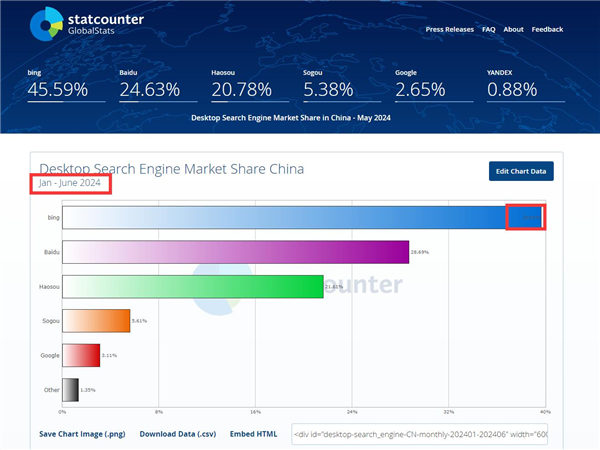Click the Google 2.65% stat
Viewport: 600px width, 450px height.
click(434, 86)
